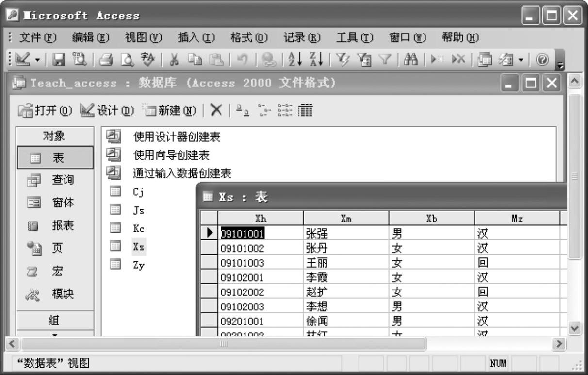Click the Paste clipboard icon

click(215, 60)
